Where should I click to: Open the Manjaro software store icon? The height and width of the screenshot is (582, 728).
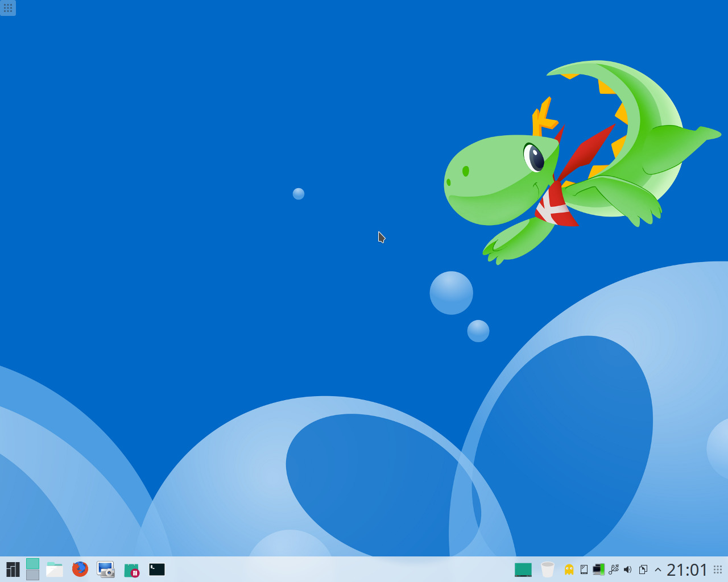[x=131, y=569]
